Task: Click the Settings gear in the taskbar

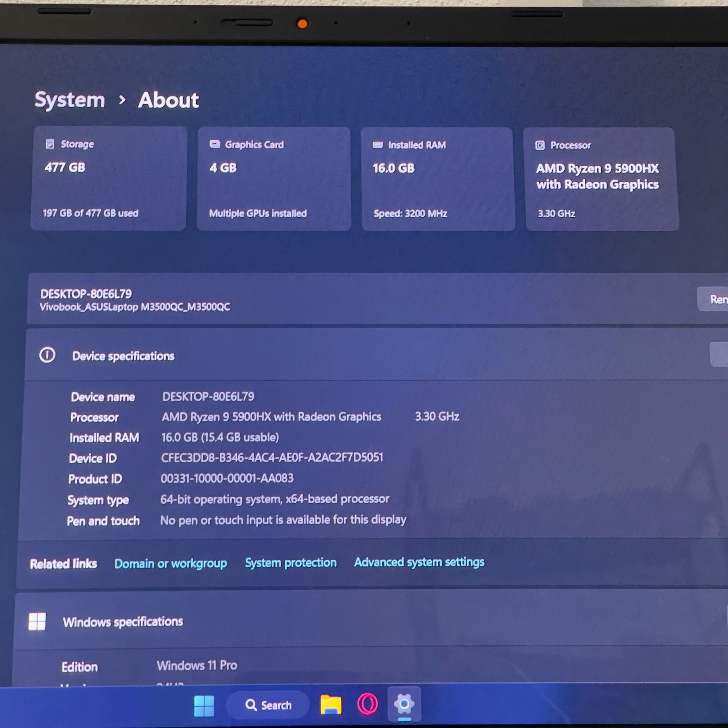Action: (x=404, y=703)
